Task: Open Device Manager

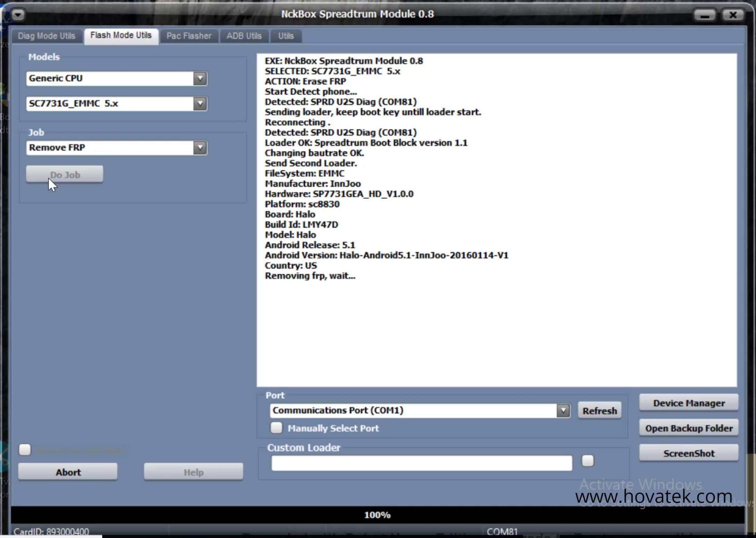Action: (x=689, y=403)
